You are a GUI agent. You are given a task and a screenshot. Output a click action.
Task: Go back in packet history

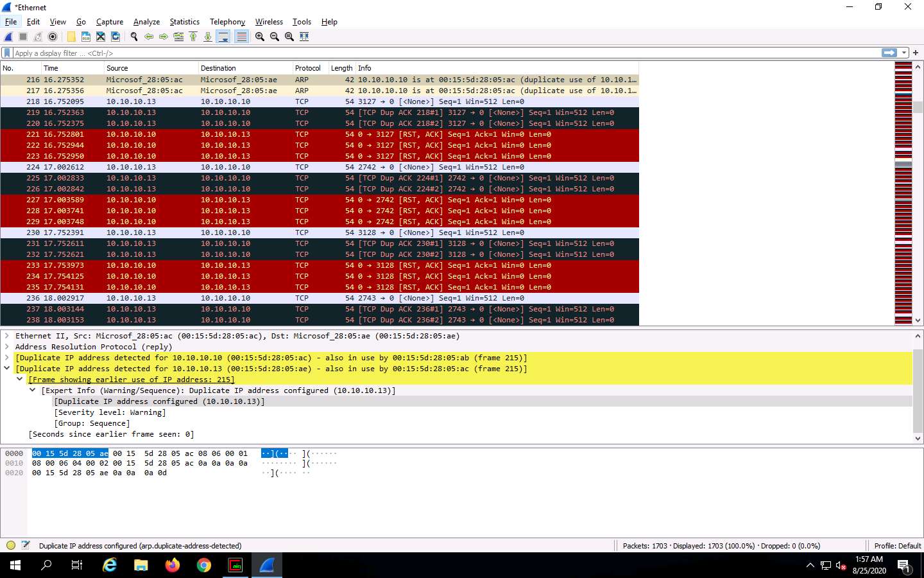tap(149, 37)
